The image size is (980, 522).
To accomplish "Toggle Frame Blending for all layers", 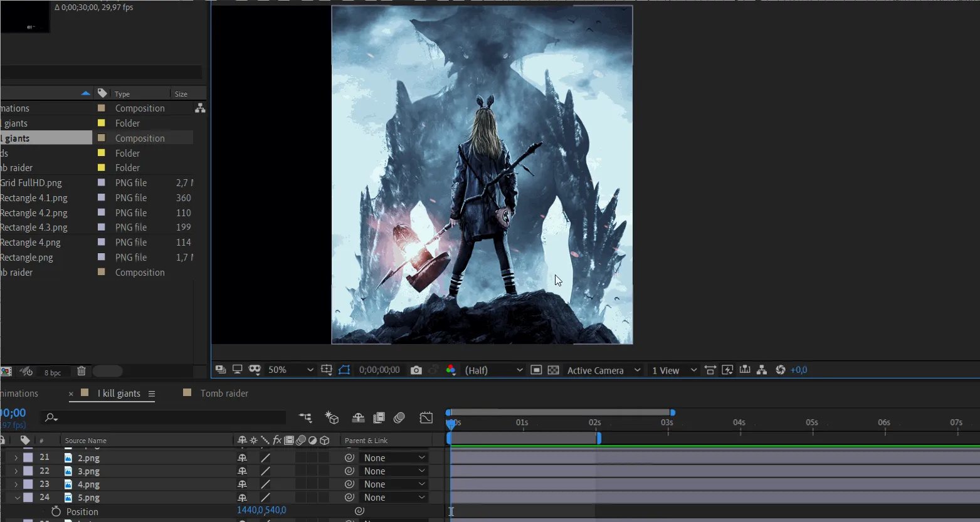I will [x=379, y=417].
